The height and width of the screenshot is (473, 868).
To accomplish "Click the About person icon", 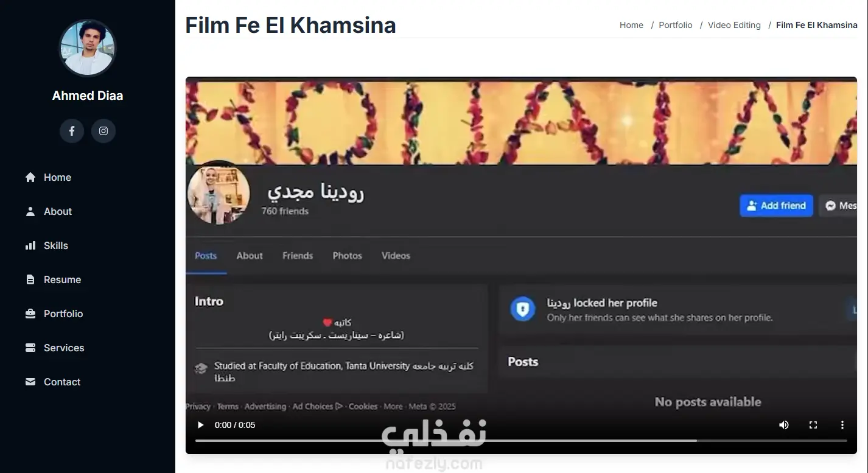I will pyautogui.click(x=30, y=211).
